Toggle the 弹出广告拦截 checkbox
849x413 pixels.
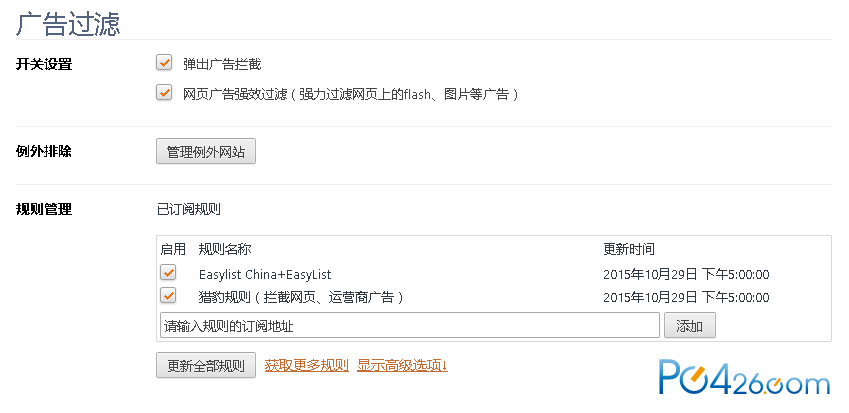pos(164,63)
